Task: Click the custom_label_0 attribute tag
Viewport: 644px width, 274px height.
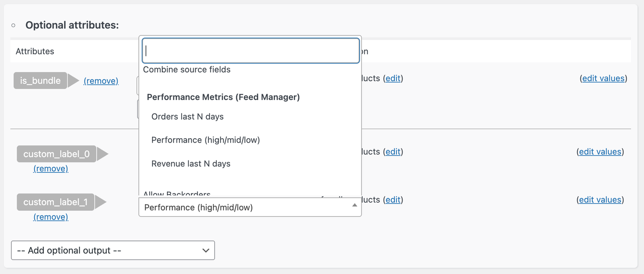Action: 56,154
